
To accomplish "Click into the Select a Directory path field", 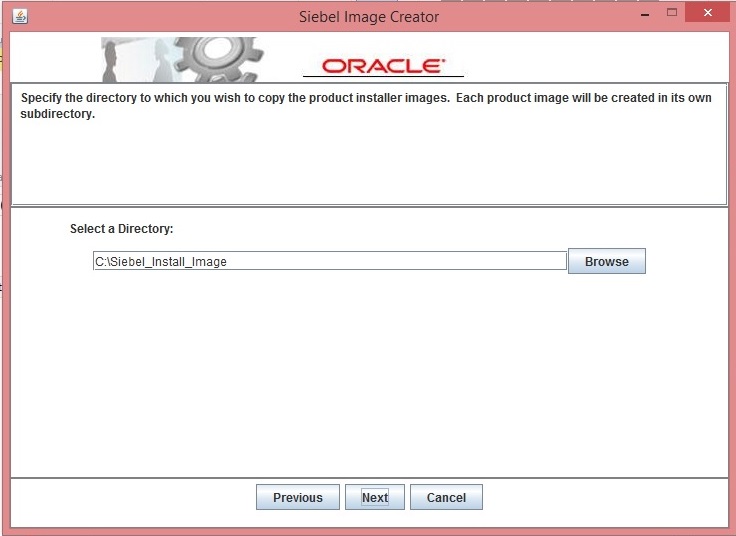I will [x=330, y=261].
